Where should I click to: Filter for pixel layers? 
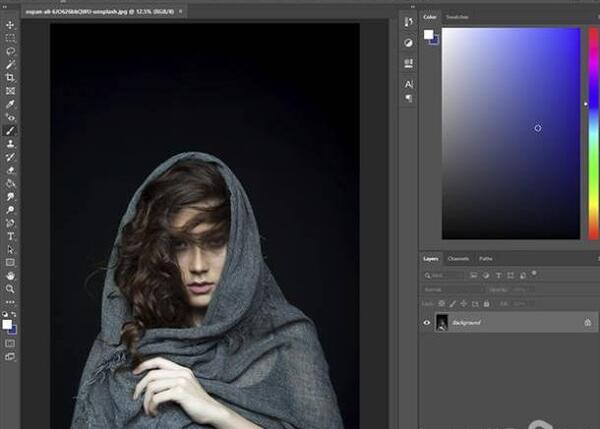point(474,275)
